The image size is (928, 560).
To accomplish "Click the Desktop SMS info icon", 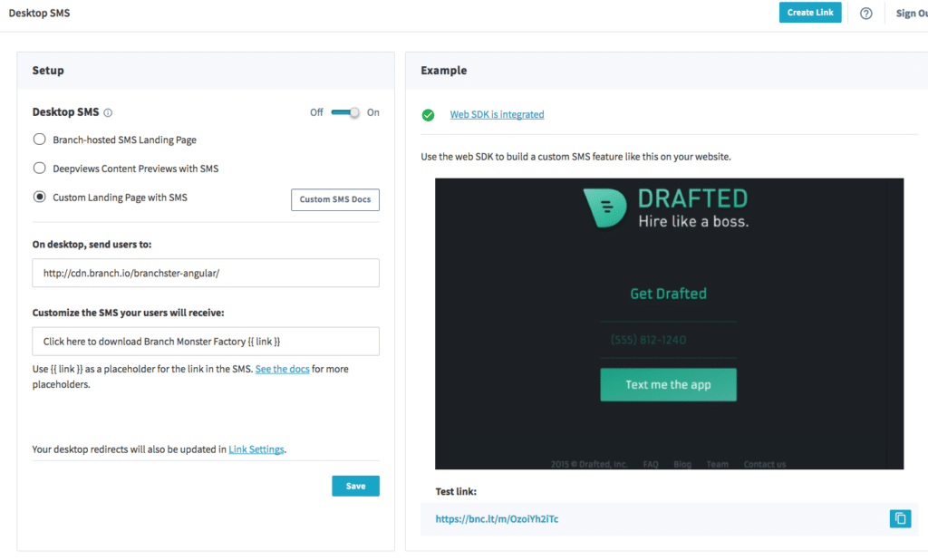I will click(x=108, y=113).
